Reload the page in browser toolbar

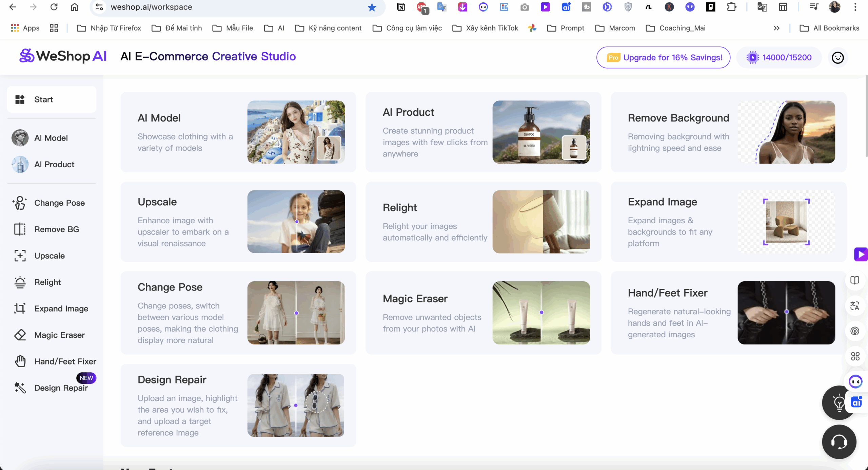coord(54,7)
